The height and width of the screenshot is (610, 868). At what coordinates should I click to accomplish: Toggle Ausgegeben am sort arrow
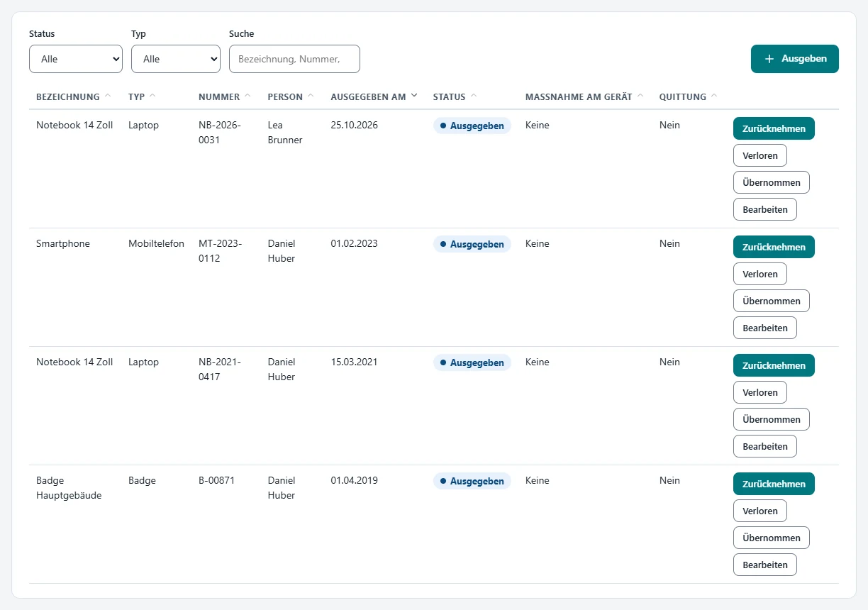pos(414,96)
